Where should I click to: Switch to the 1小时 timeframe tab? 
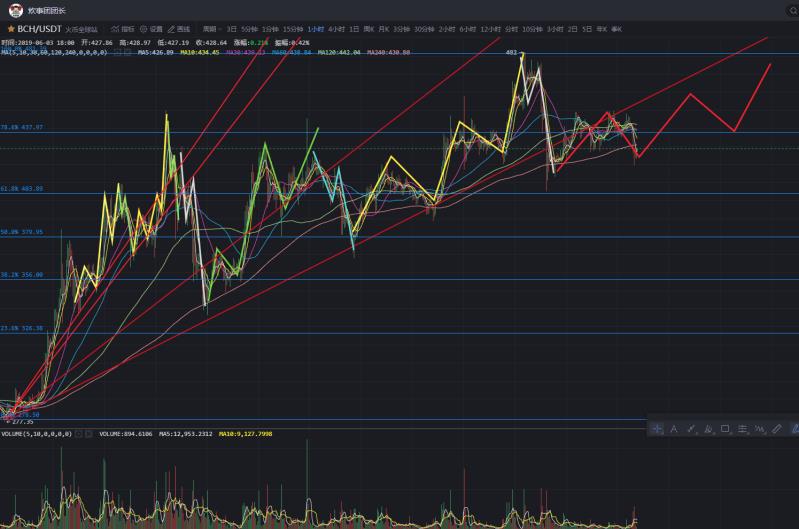pos(315,29)
